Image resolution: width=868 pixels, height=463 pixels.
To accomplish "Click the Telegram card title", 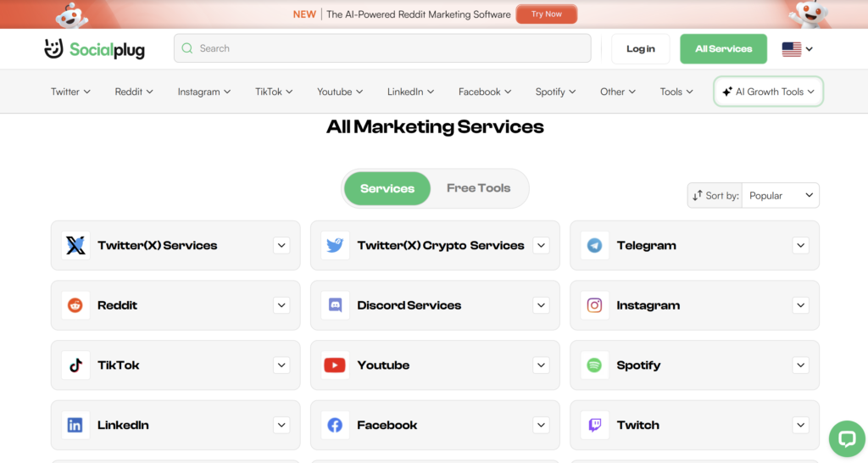I will [646, 245].
